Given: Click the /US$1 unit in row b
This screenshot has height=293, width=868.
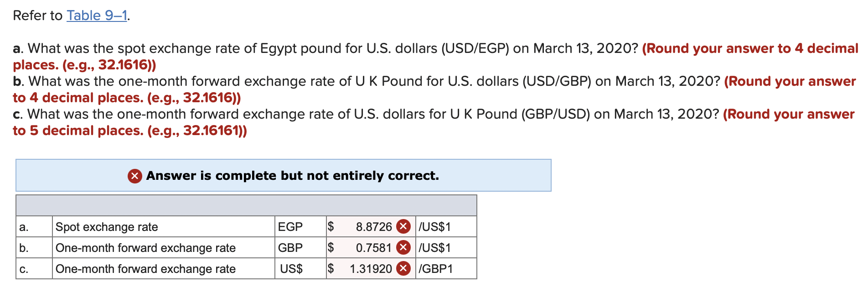Looking at the screenshot, I should (x=434, y=248).
